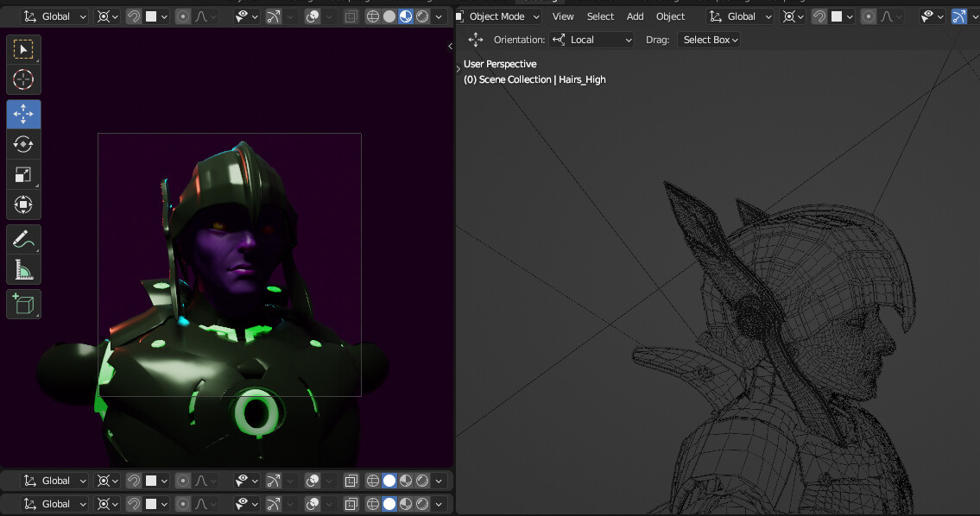Open the Object menu in the header
Viewport: 980px width, 516px height.
point(670,16)
